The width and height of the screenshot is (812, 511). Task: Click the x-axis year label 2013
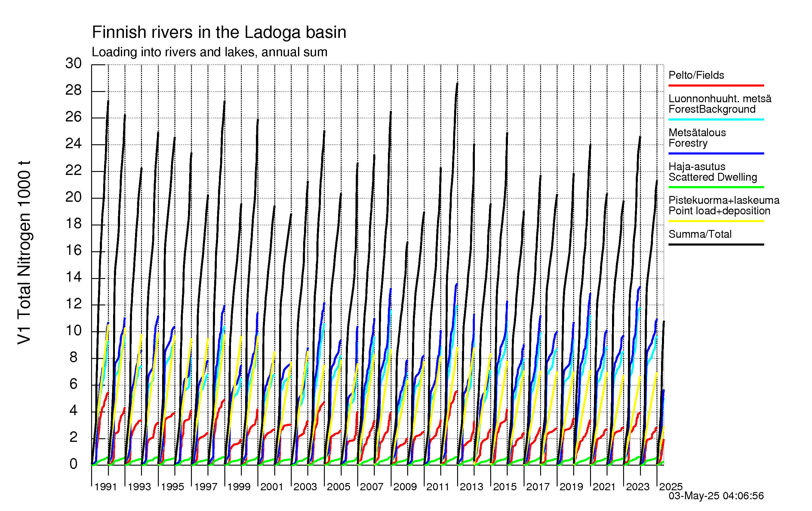pos(472,487)
